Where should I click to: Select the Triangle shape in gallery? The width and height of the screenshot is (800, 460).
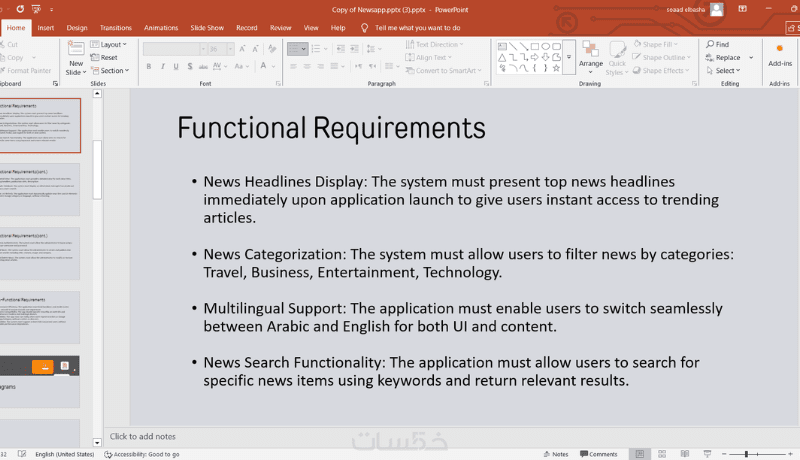[502, 57]
